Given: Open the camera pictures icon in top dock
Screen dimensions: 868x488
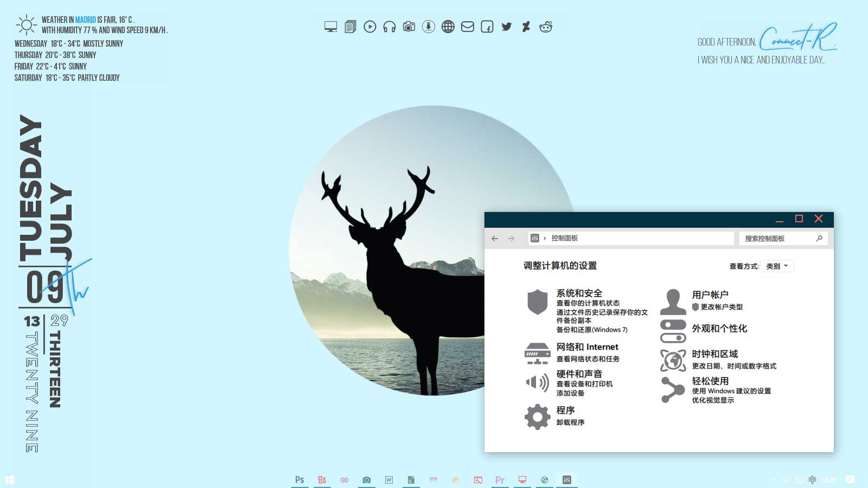Looking at the screenshot, I should [409, 27].
